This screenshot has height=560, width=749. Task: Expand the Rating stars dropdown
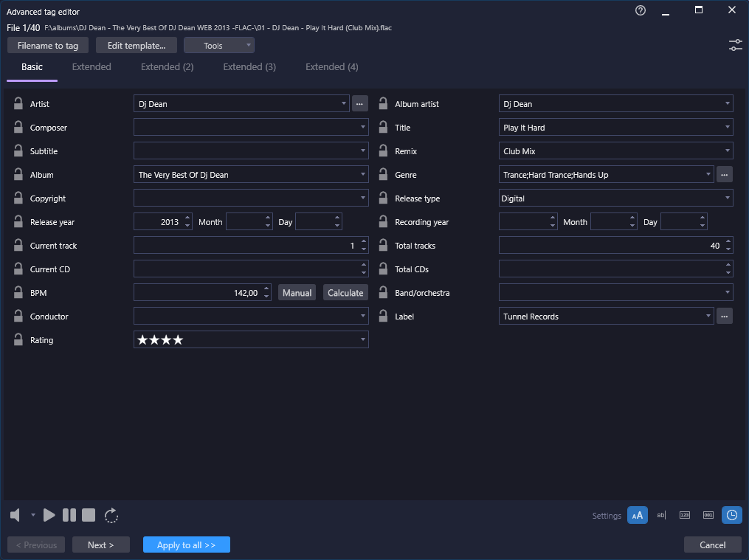click(x=362, y=340)
